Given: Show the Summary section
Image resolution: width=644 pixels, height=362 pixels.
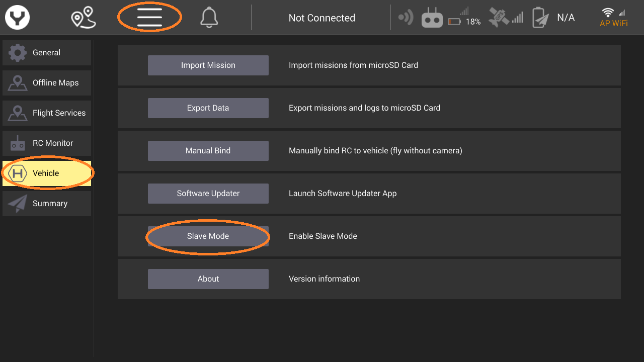Looking at the screenshot, I should click(x=47, y=204).
